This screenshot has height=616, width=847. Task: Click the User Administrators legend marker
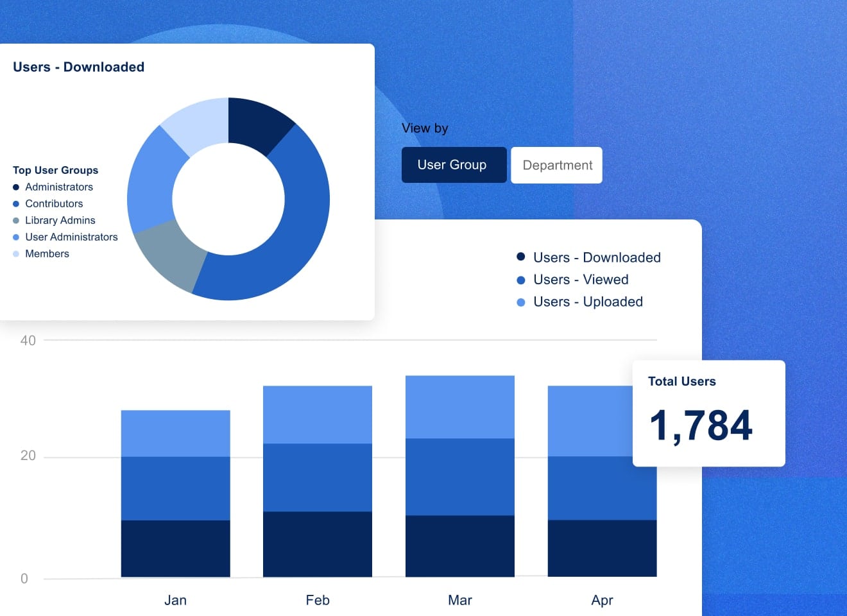pyautogui.click(x=16, y=237)
